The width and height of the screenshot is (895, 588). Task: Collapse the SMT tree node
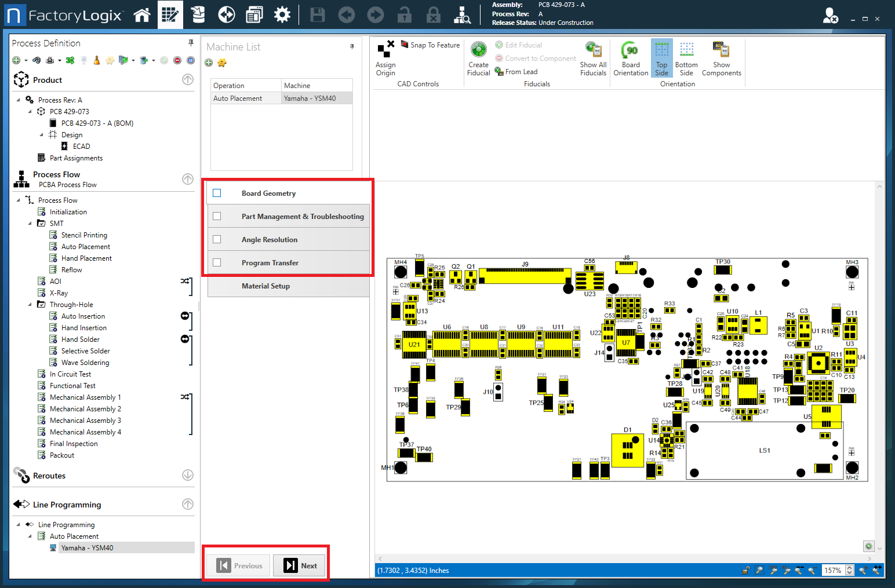point(30,224)
